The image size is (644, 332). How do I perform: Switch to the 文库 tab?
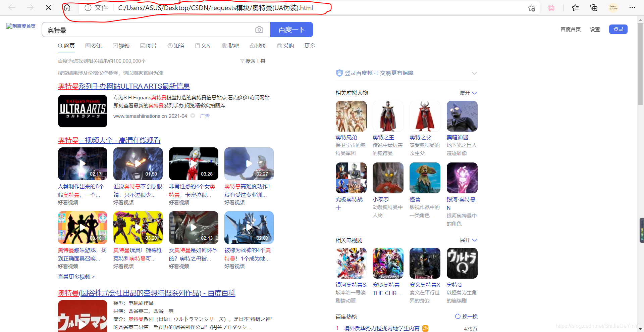[x=204, y=46]
